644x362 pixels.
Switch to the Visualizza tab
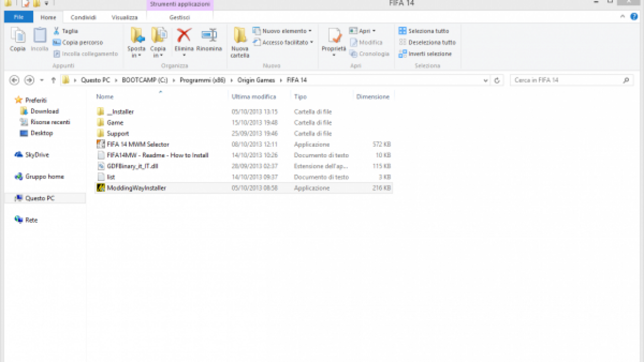124,17
